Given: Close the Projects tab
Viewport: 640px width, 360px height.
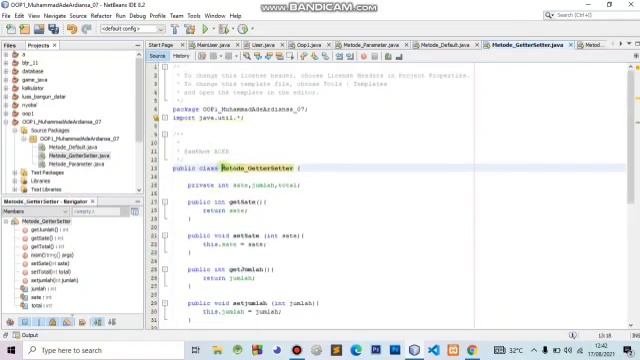Looking at the screenshot, I should (x=54, y=45).
